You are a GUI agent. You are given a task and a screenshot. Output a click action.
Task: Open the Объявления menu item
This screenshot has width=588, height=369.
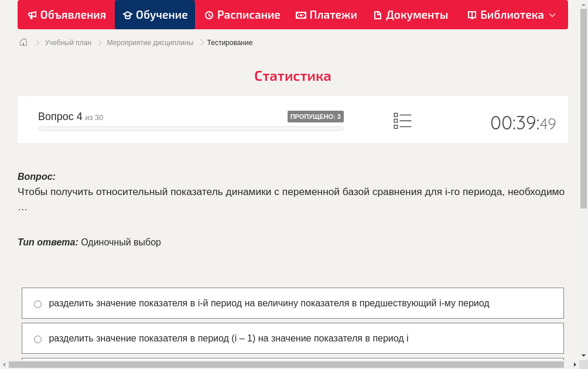click(x=66, y=15)
